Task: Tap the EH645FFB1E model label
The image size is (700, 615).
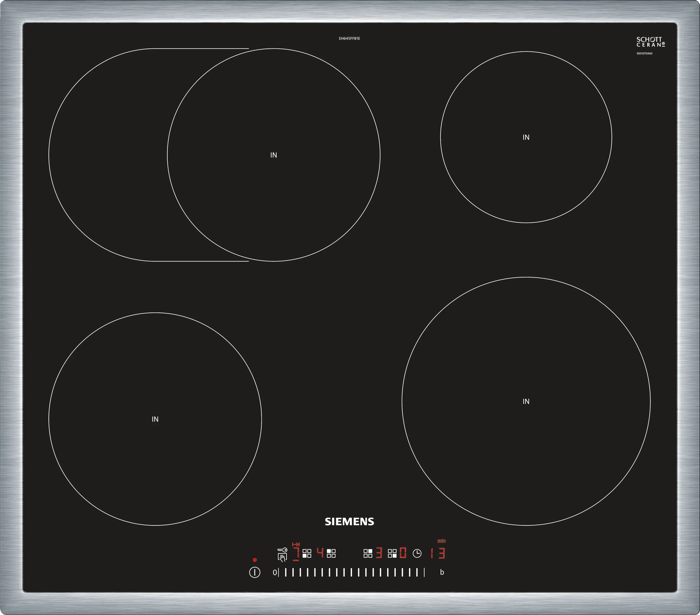Action: coord(349,39)
